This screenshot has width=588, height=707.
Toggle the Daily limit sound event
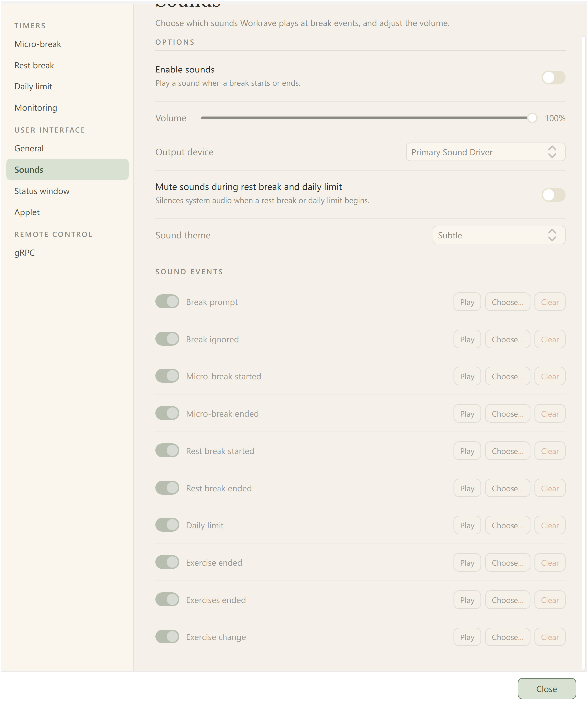(x=167, y=525)
